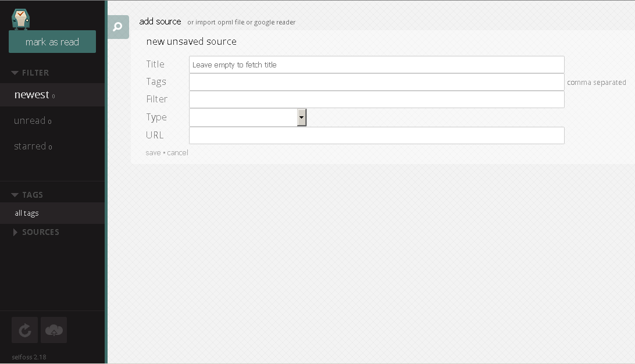Click the mark as read button
Viewport: 635px width, 364px height.
pyautogui.click(x=52, y=42)
